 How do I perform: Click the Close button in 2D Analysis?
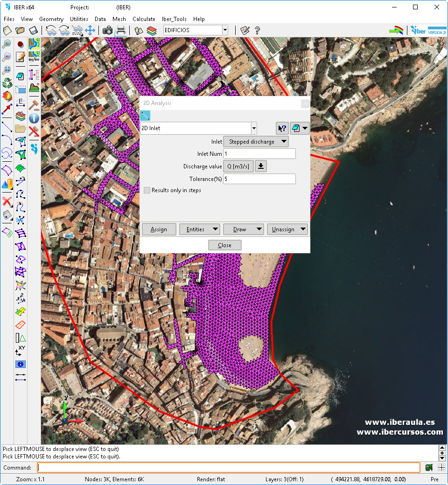(225, 245)
